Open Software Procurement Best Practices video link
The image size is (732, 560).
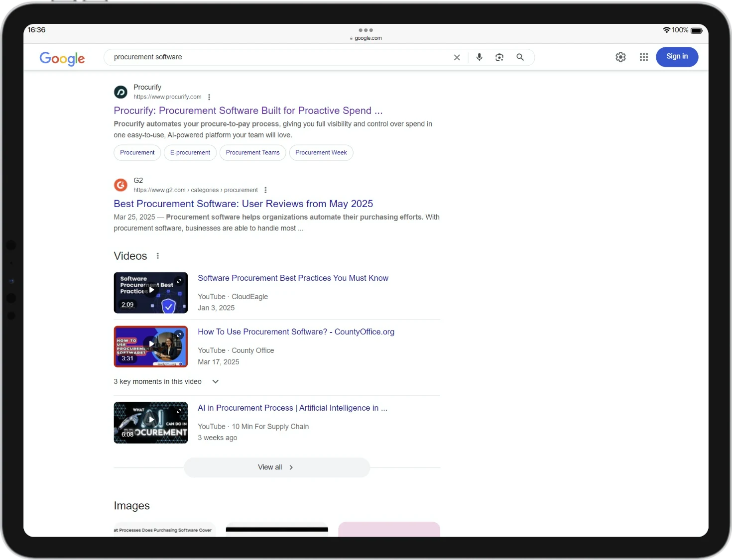293,278
